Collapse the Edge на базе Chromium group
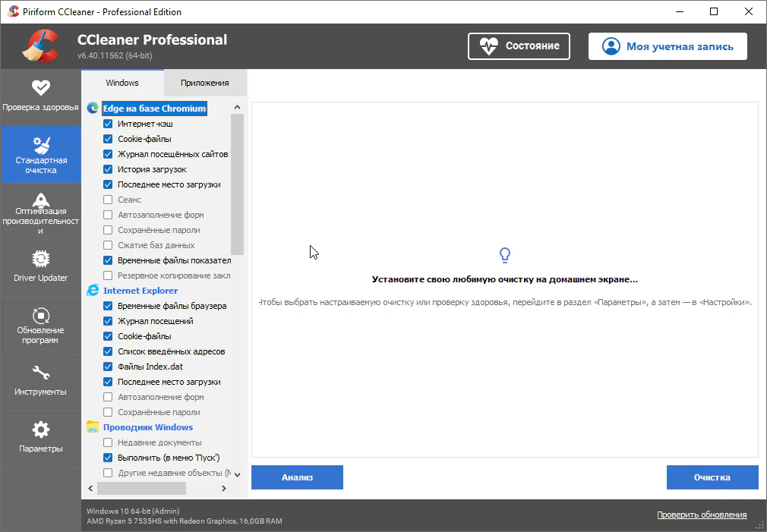Image resolution: width=767 pixels, height=532 pixels. pos(154,109)
